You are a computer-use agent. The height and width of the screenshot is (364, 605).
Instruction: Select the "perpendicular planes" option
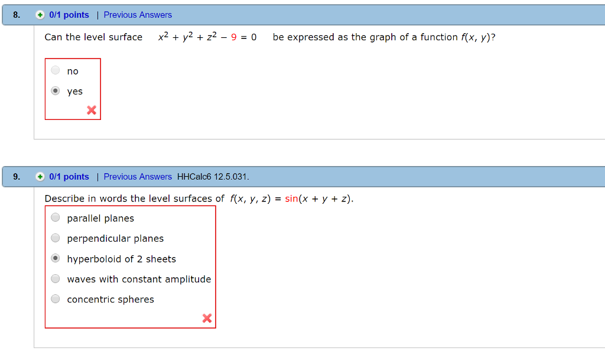coord(55,238)
